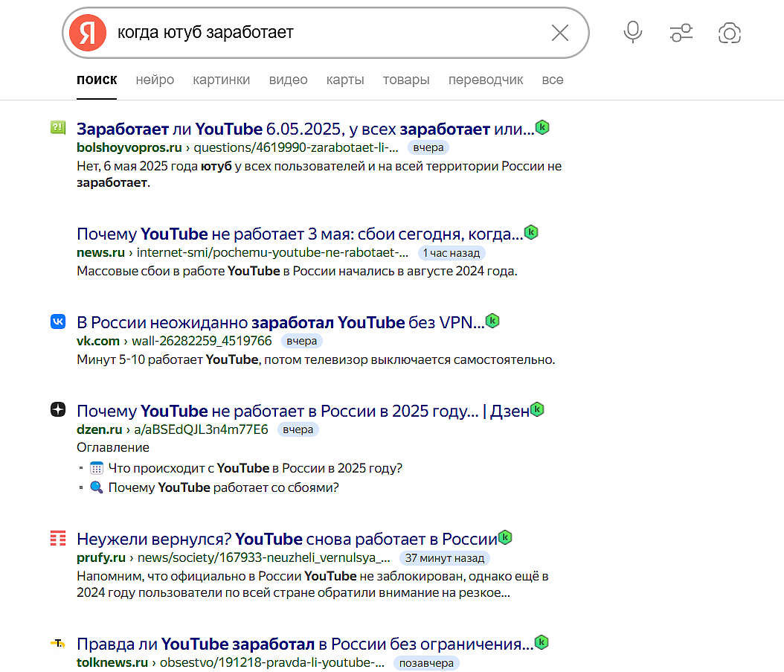Open search settings via the sliders icon

[x=681, y=33]
